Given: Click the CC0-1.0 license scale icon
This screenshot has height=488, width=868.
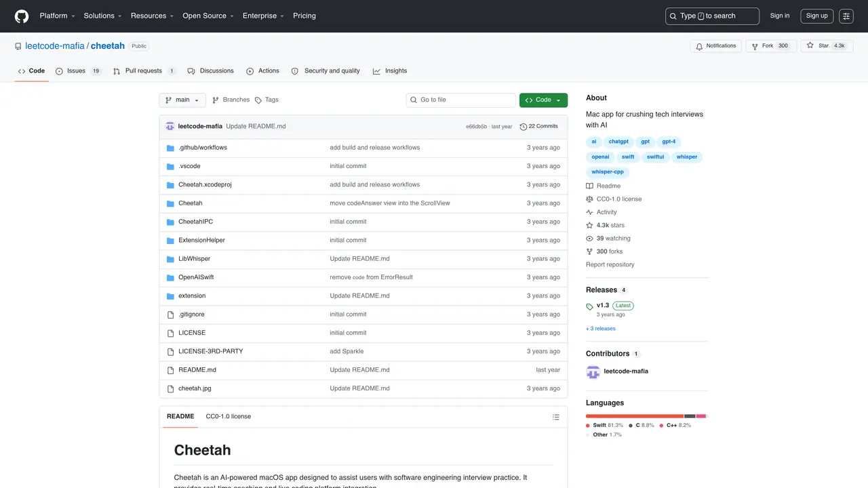Looking at the screenshot, I should [589, 199].
